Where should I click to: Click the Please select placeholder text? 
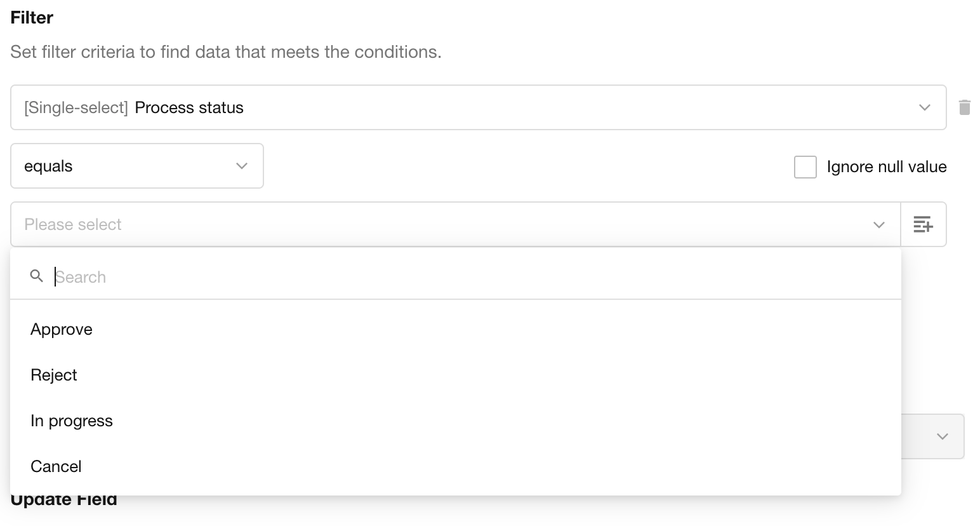[x=73, y=224]
